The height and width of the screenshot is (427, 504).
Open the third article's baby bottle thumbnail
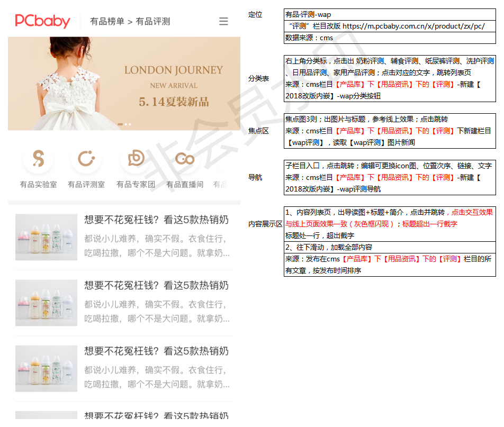pos(46,368)
